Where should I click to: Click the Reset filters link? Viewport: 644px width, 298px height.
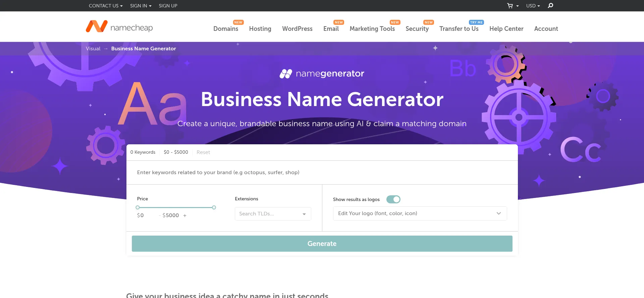point(203,152)
